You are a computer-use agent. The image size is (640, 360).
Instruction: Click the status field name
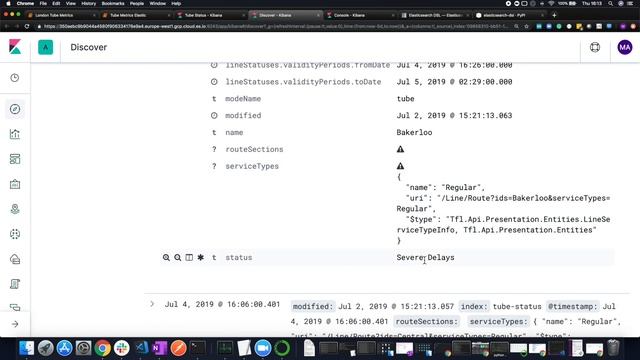[239, 258]
